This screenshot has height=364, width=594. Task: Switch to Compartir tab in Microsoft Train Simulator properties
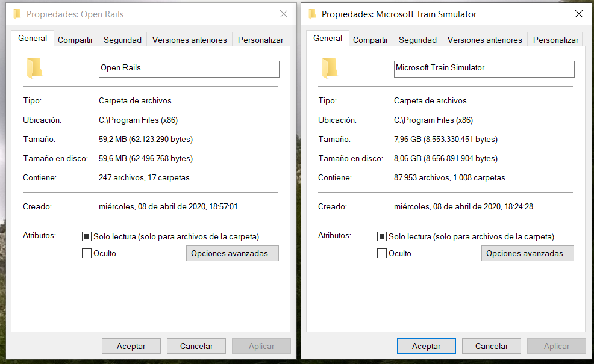click(x=370, y=40)
